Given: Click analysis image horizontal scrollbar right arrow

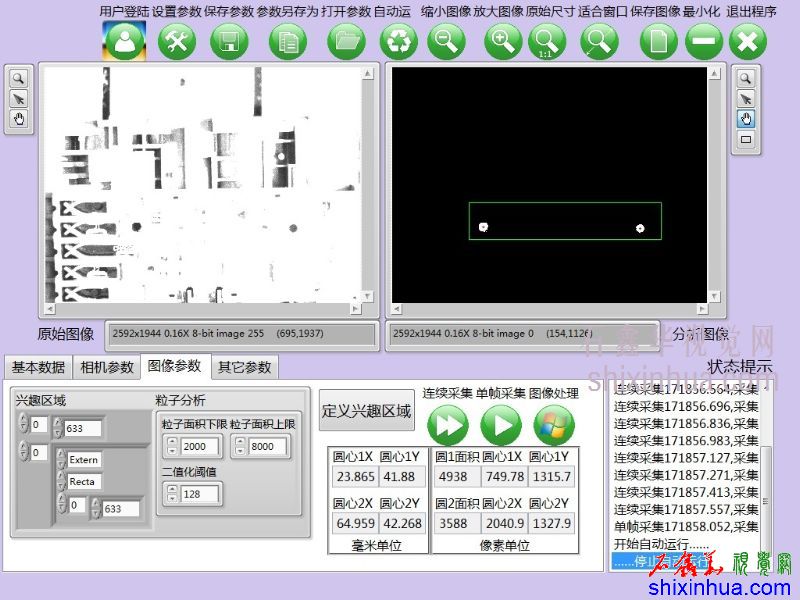Looking at the screenshot, I should (x=702, y=309).
